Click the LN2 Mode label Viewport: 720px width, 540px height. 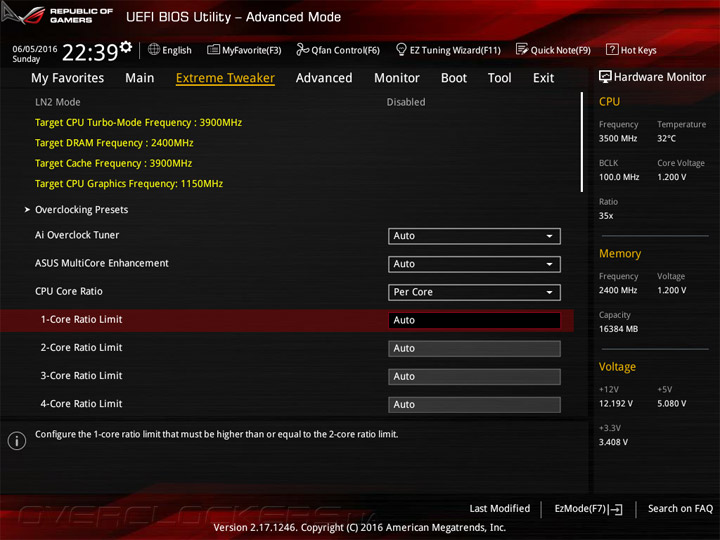tap(57, 102)
